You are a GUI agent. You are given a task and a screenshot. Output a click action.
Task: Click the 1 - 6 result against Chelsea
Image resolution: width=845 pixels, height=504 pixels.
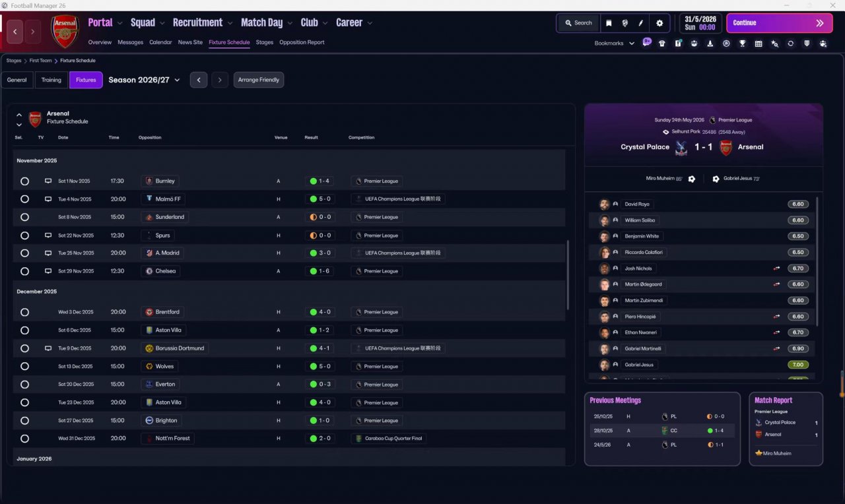point(320,271)
